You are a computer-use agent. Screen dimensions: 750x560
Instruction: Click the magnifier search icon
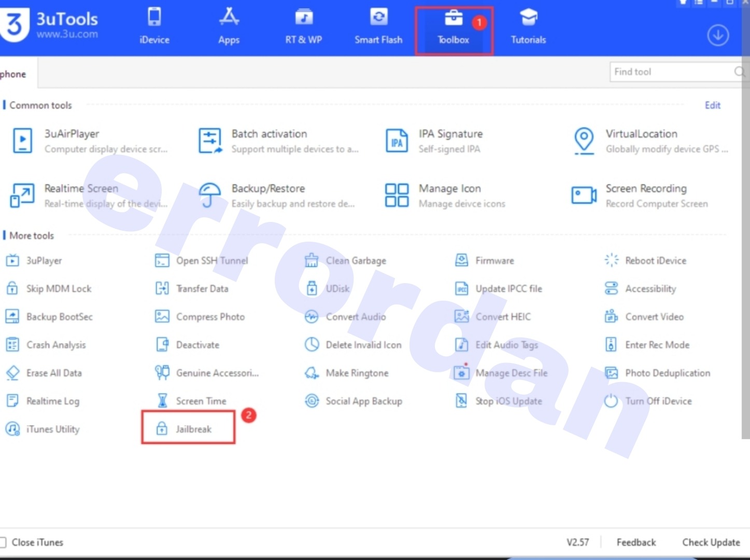click(740, 72)
